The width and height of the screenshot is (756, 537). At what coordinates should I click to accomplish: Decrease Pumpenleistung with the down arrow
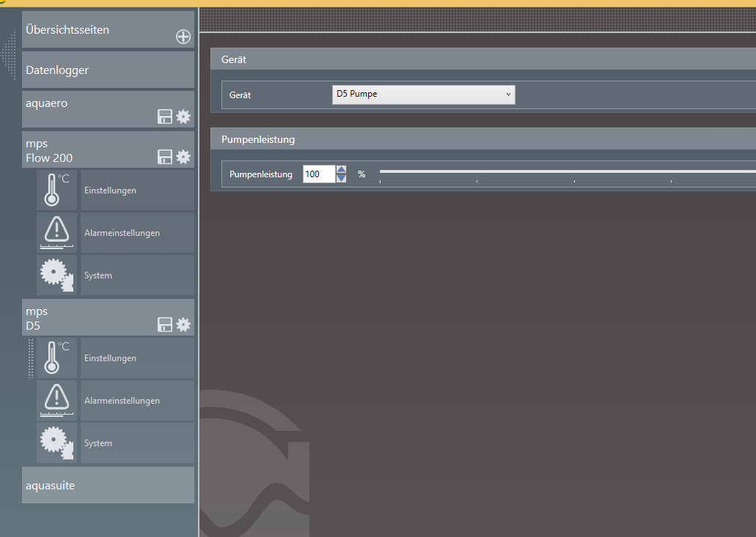pos(341,179)
